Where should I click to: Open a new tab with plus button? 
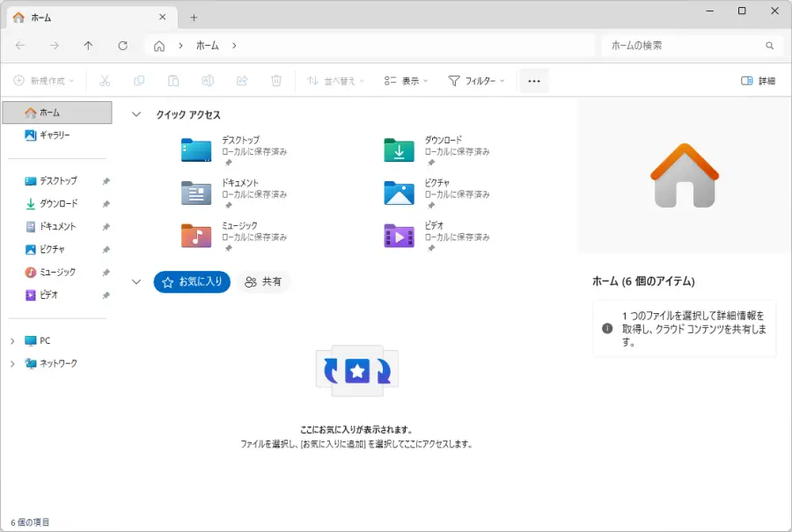pos(194,18)
